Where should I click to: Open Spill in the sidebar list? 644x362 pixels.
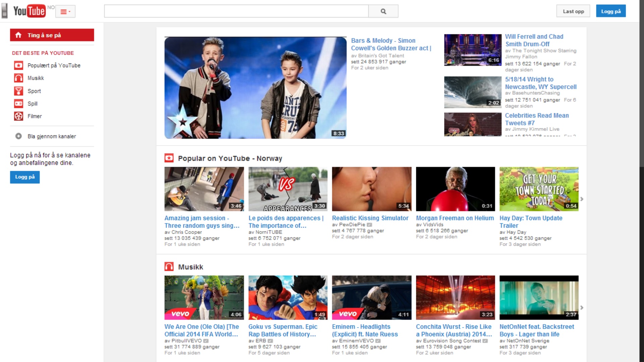coord(32,104)
